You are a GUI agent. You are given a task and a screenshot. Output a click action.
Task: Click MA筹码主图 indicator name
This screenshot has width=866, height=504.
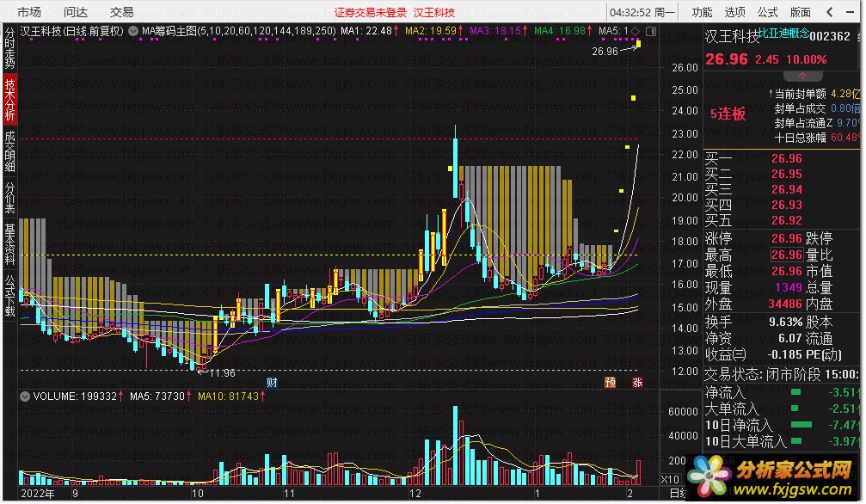tap(169, 31)
